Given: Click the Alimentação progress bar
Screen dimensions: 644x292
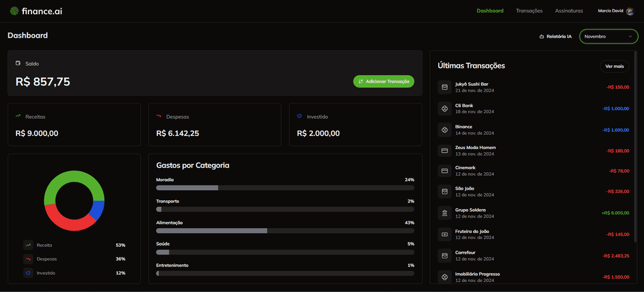Looking at the screenshot, I should pos(285,231).
